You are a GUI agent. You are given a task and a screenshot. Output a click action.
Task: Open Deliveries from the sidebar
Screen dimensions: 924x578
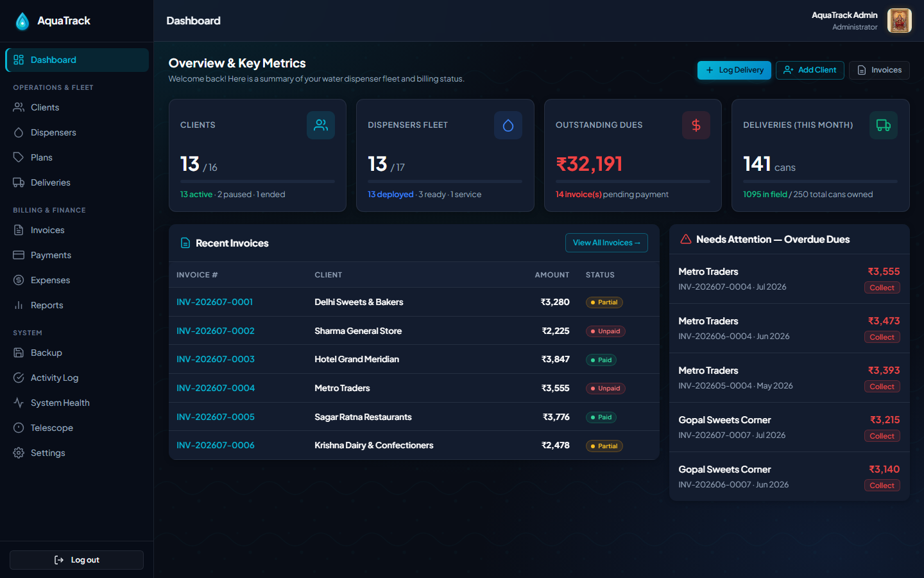[x=77, y=182]
